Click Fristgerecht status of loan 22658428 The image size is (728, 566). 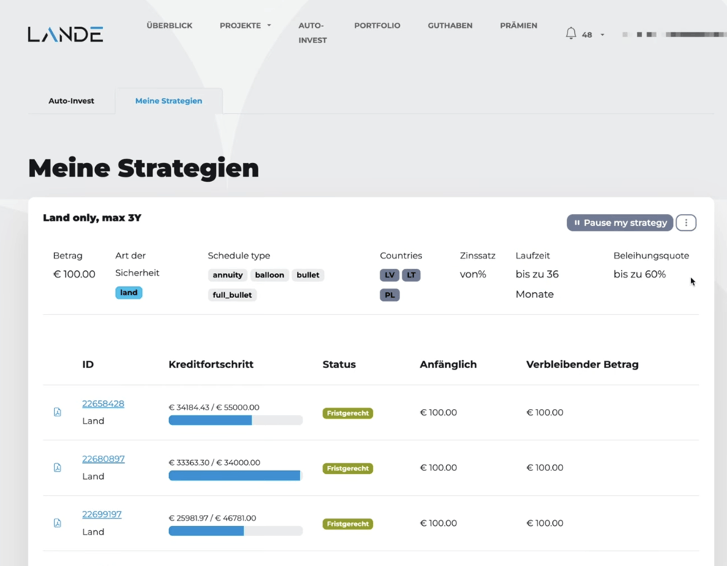pos(348,413)
